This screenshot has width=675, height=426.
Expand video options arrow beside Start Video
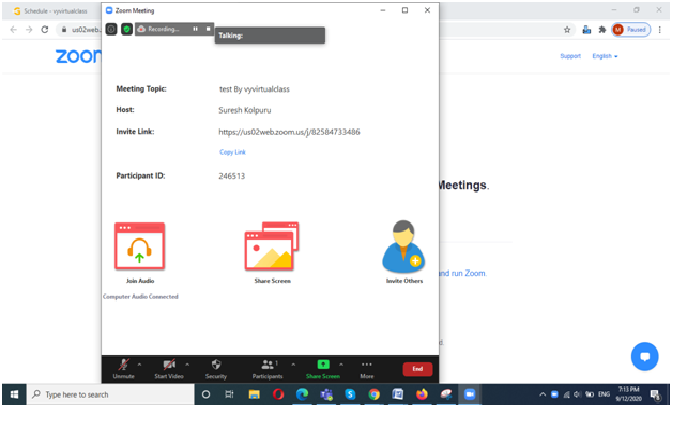(187, 364)
